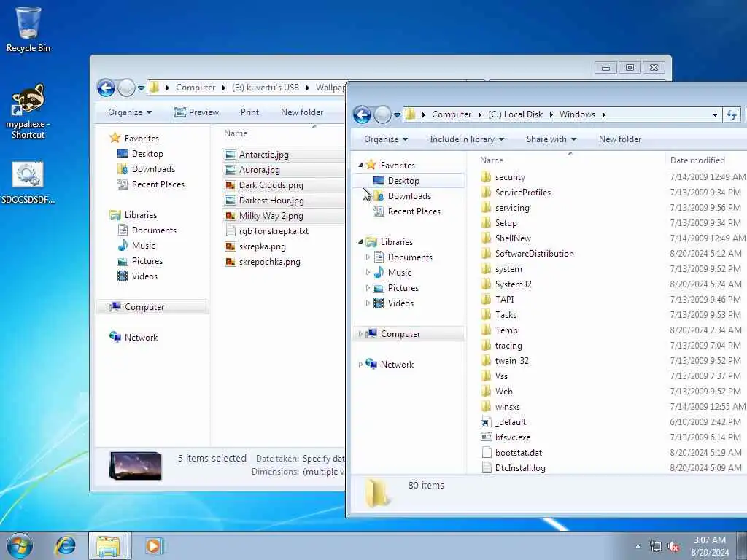This screenshot has height=560, width=747.
Task: Click Print in the USB window toolbar
Action: point(249,112)
